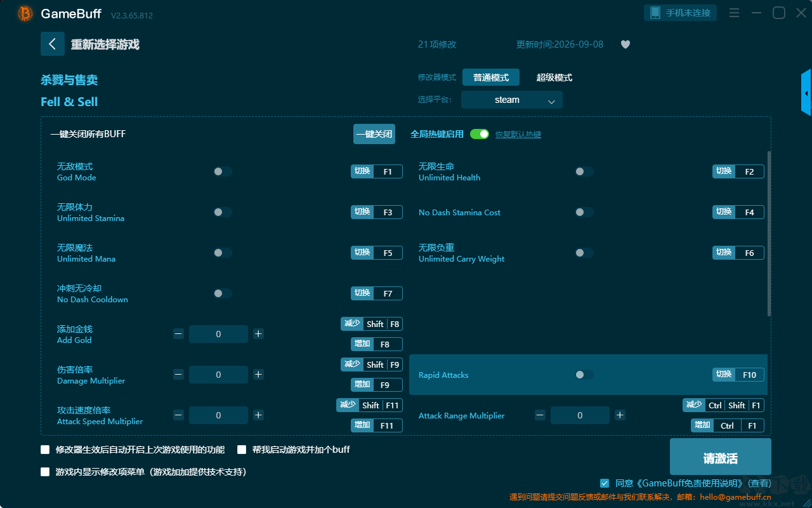
Task: Change Unlimited Mana F5 hotkey
Action: point(377,253)
